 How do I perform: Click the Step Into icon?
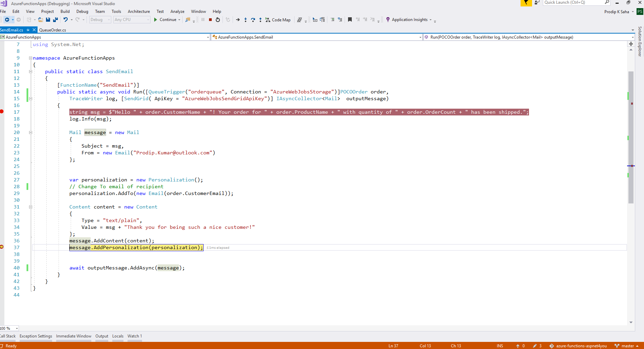tap(246, 20)
